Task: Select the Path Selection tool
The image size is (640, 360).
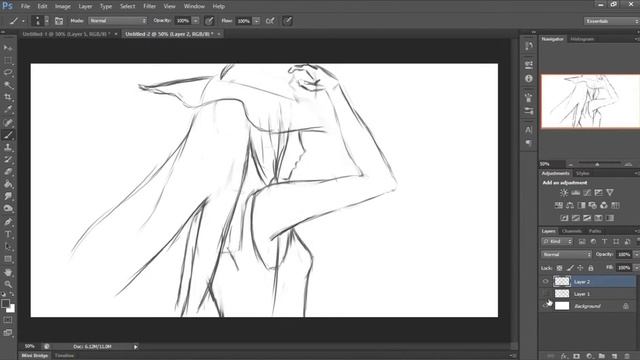Action: tap(8, 247)
